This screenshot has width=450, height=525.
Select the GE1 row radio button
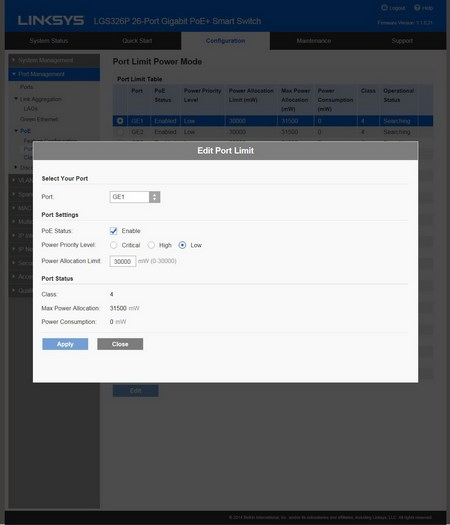click(x=120, y=121)
